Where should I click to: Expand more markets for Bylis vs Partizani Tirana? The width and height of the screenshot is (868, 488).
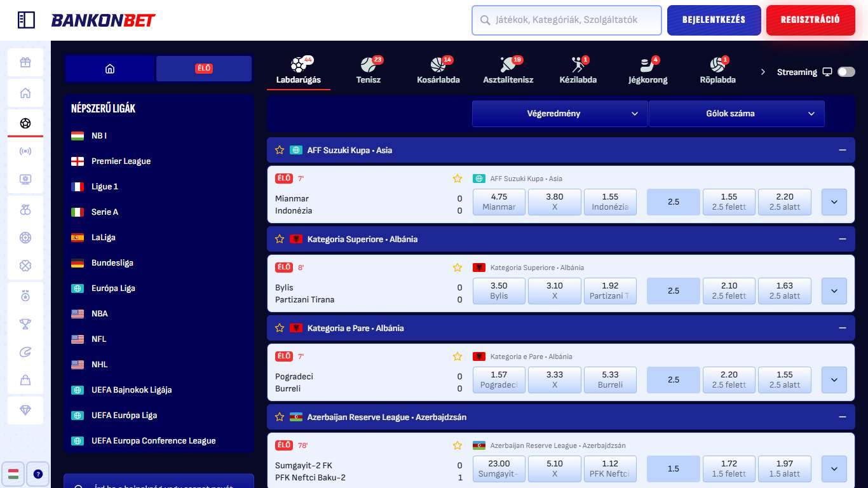click(x=834, y=291)
